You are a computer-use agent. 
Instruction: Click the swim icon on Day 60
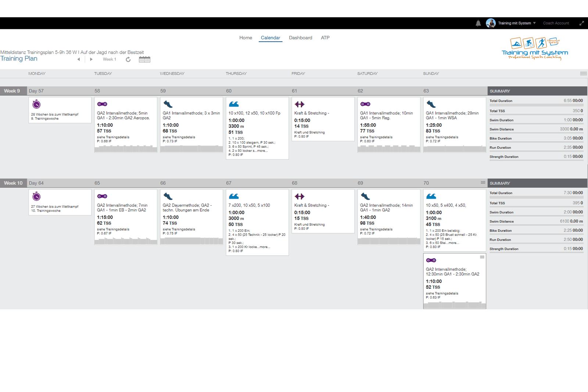click(x=234, y=104)
